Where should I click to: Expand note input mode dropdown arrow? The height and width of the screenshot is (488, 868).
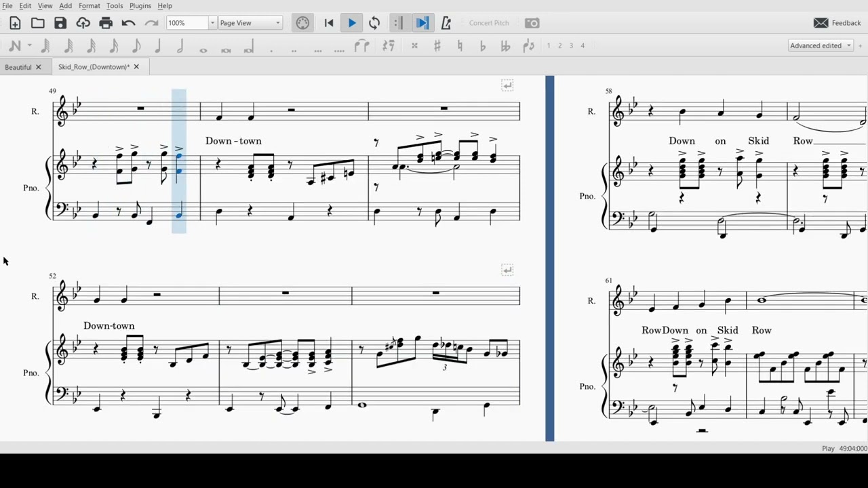pyautogui.click(x=29, y=45)
